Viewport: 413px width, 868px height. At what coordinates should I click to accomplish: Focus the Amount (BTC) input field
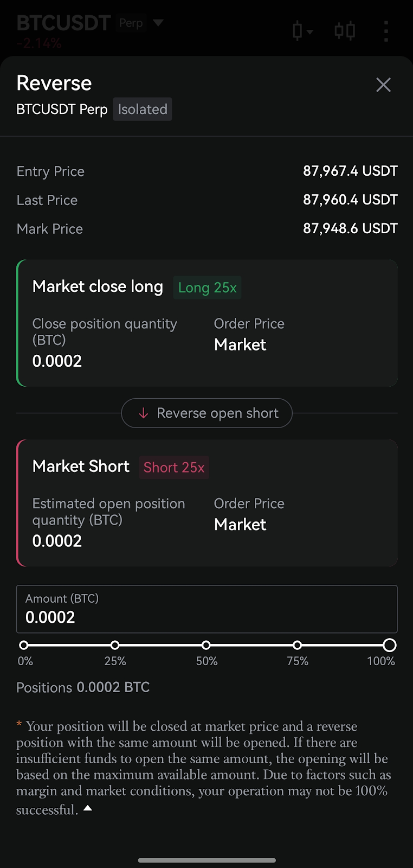click(206, 609)
